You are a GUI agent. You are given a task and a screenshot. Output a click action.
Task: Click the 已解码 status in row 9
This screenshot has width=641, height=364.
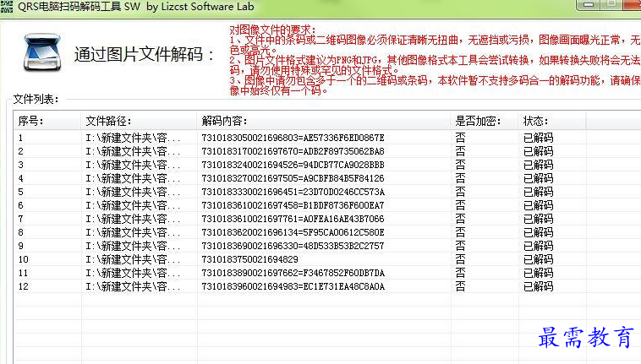click(539, 246)
